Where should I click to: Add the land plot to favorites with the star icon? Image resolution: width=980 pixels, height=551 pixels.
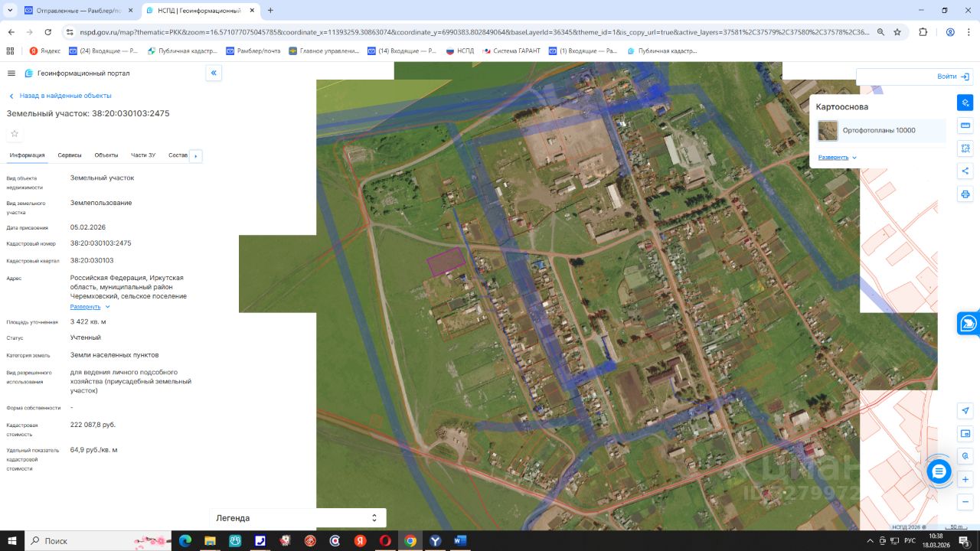15,134
